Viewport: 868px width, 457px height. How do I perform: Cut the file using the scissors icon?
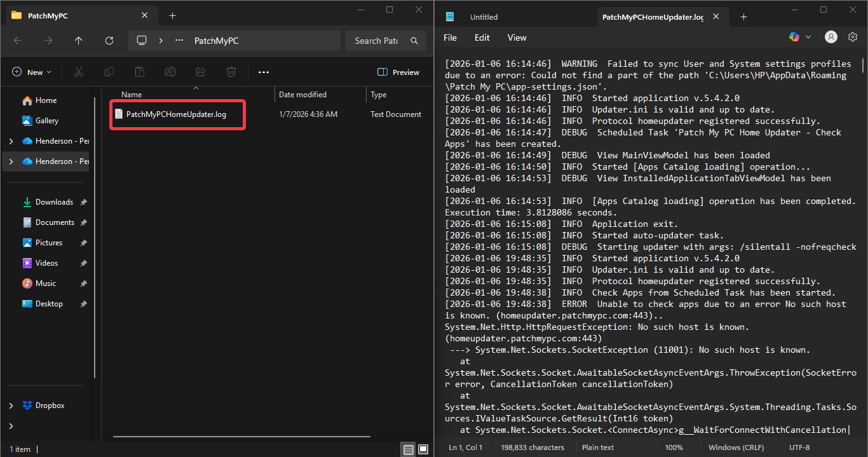click(x=78, y=72)
